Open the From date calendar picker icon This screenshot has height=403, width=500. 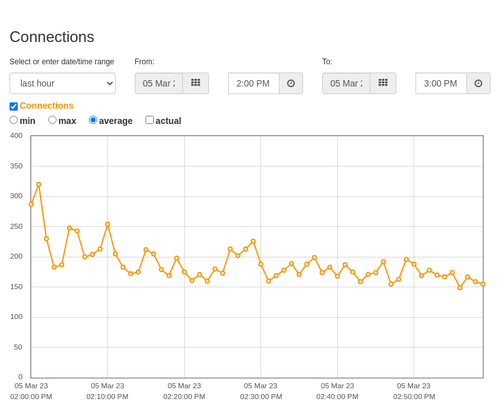pyautogui.click(x=196, y=83)
